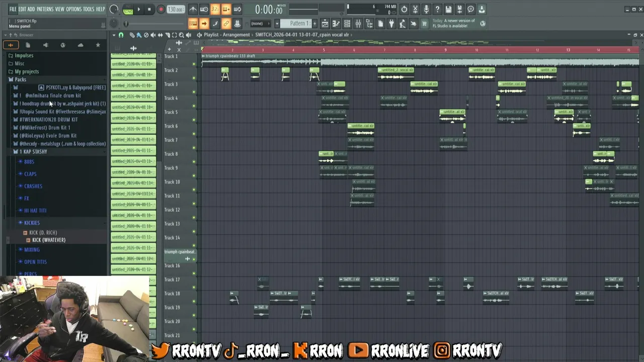Expand the 808S subfolder
Image resolution: width=644 pixels, height=362 pixels.
(x=29, y=162)
